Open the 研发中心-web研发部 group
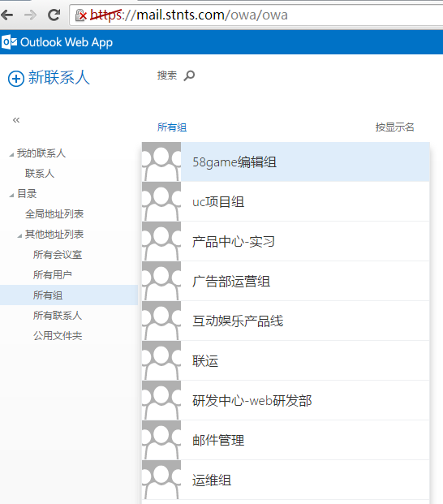Image resolution: width=443 pixels, height=504 pixels. 286,400
